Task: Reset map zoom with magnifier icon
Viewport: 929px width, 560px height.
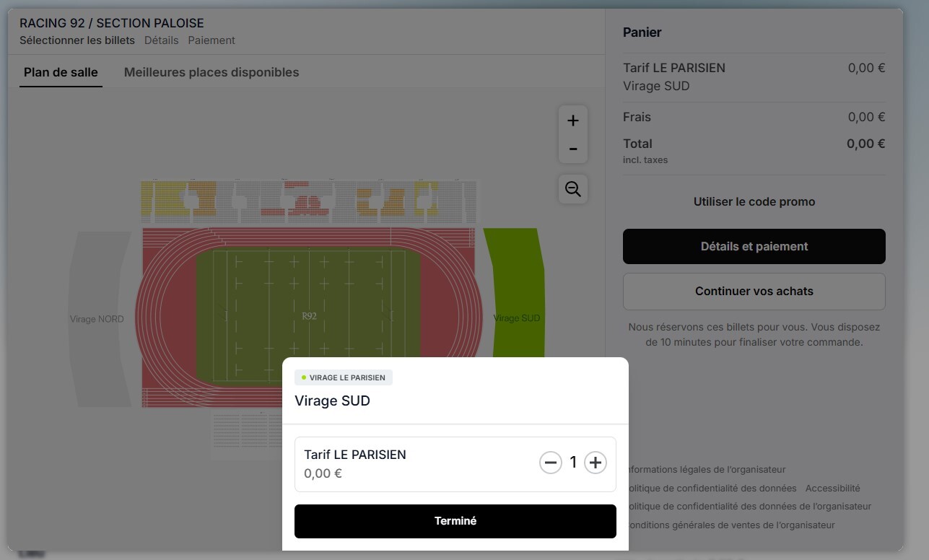Action: (x=573, y=189)
